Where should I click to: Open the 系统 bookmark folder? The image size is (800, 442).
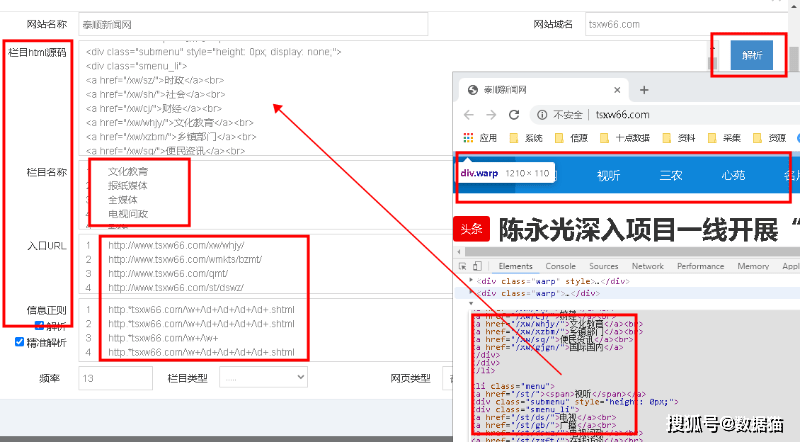click(526, 138)
